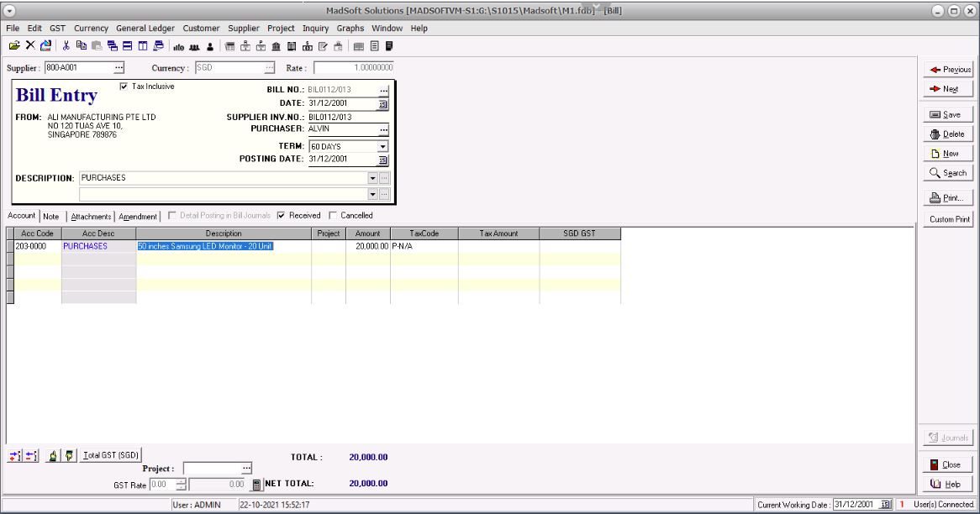The height and width of the screenshot is (514, 980).
Task: Expand the second blank description dropdown arrow
Action: pyautogui.click(x=372, y=194)
